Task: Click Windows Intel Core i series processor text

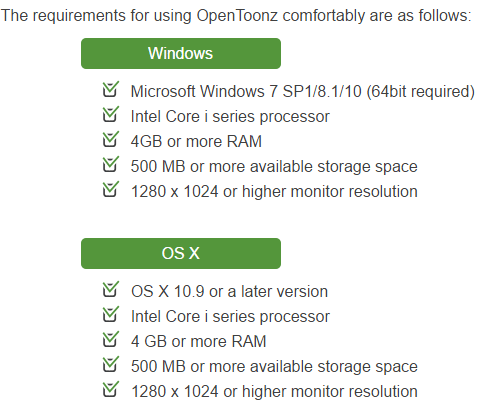Action: click(x=230, y=117)
